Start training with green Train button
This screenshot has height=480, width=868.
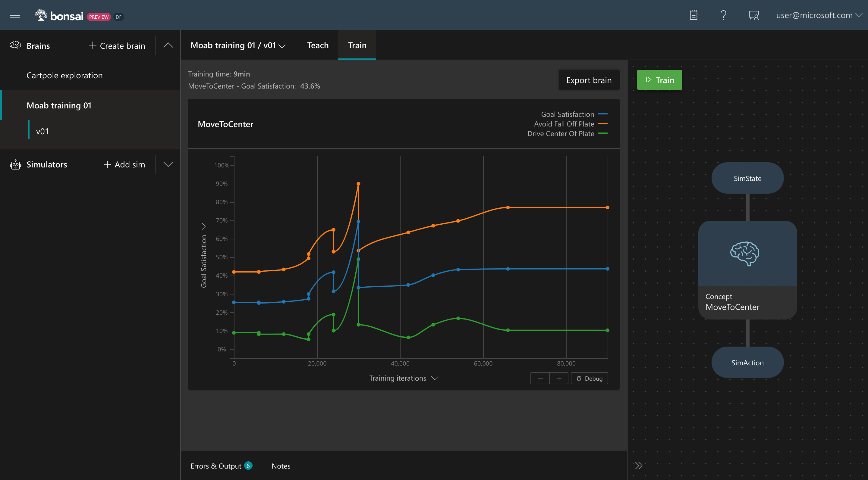pos(659,80)
